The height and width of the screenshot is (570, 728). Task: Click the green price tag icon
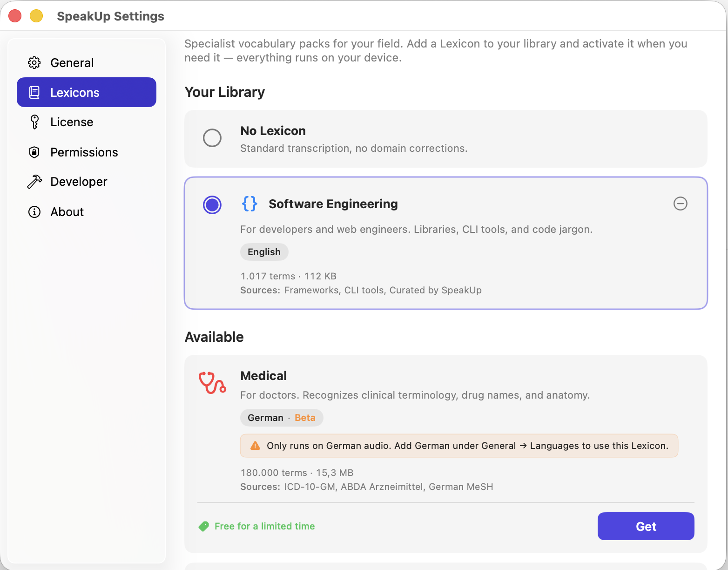pyautogui.click(x=203, y=526)
